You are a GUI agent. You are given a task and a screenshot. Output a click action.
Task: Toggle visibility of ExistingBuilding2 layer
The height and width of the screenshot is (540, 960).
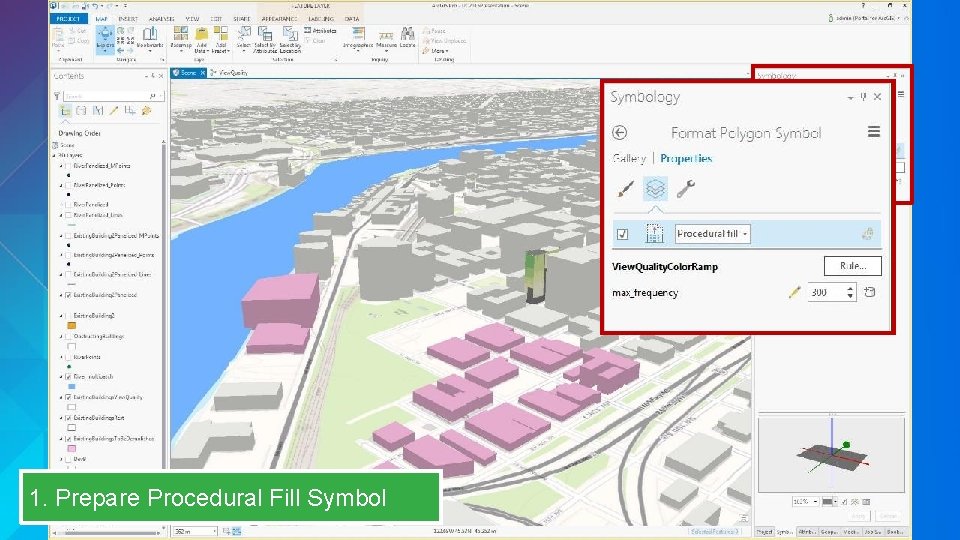[x=69, y=316]
